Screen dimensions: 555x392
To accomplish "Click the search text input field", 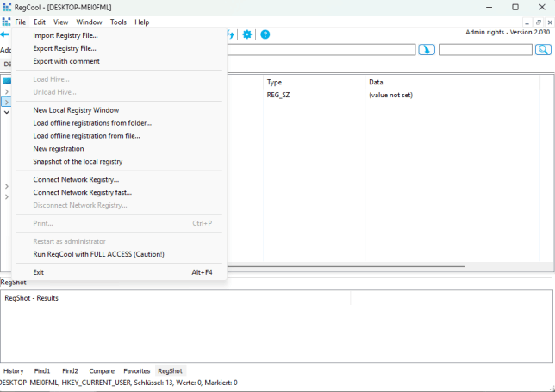I will pos(485,50).
